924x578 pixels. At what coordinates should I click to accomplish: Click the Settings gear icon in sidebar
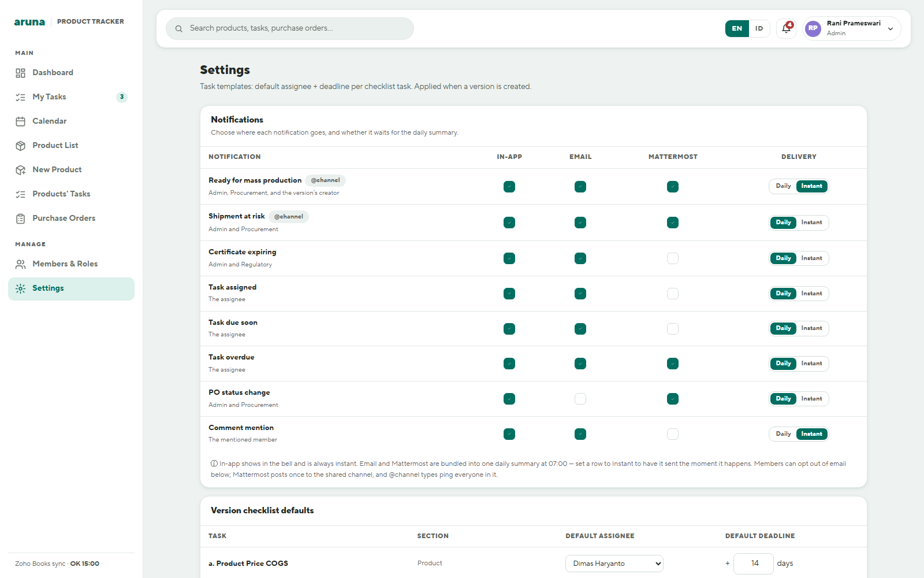pyautogui.click(x=21, y=288)
